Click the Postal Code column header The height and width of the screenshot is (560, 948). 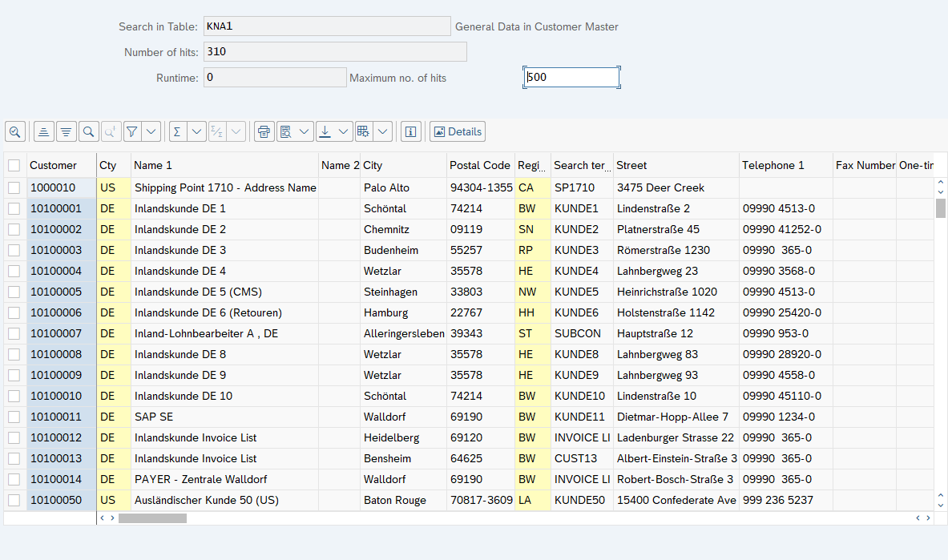point(479,165)
